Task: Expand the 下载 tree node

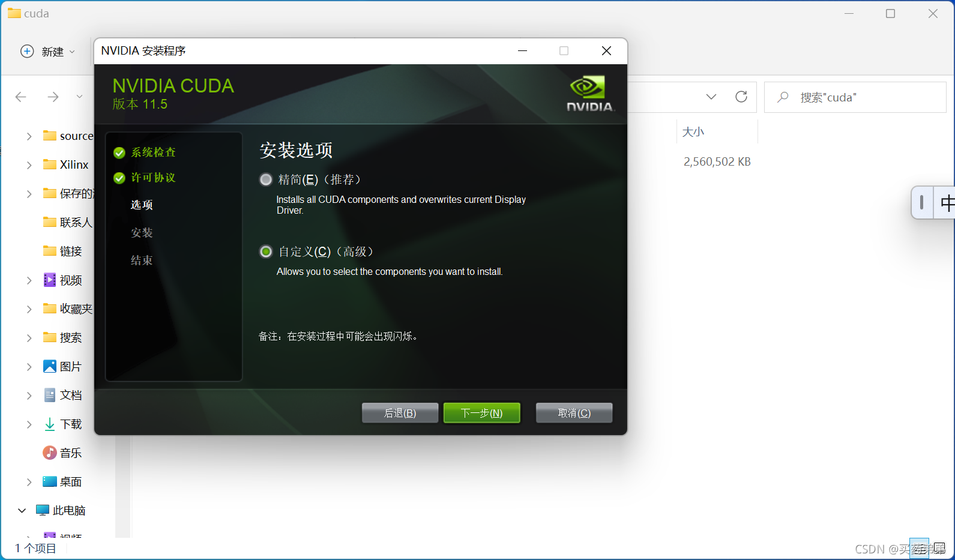Action: (29, 424)
